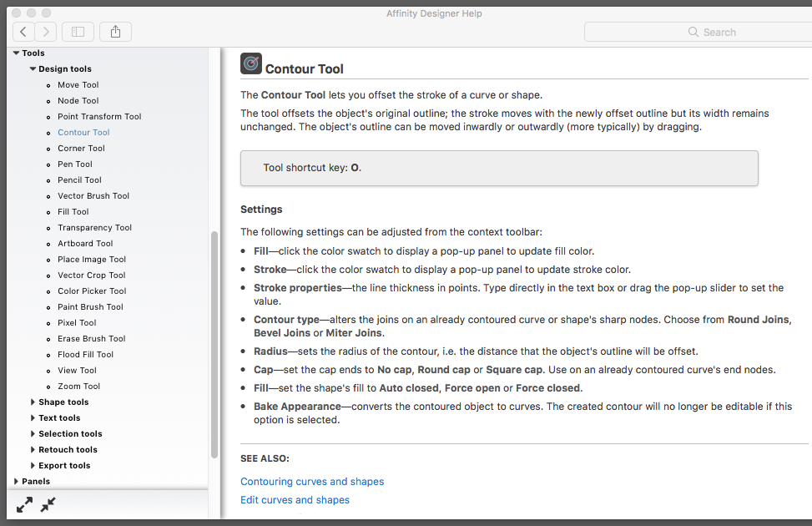
Task: Click the Contour type bullet text
Action: click(x=522, y=326)
